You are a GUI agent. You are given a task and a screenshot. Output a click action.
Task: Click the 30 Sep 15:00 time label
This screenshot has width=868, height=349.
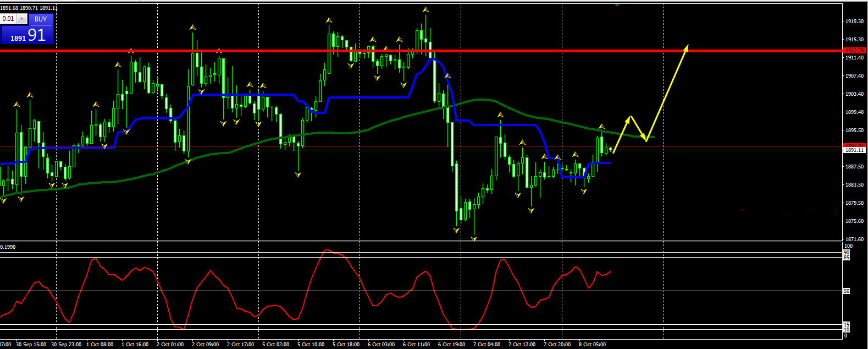tap(31, 345)
